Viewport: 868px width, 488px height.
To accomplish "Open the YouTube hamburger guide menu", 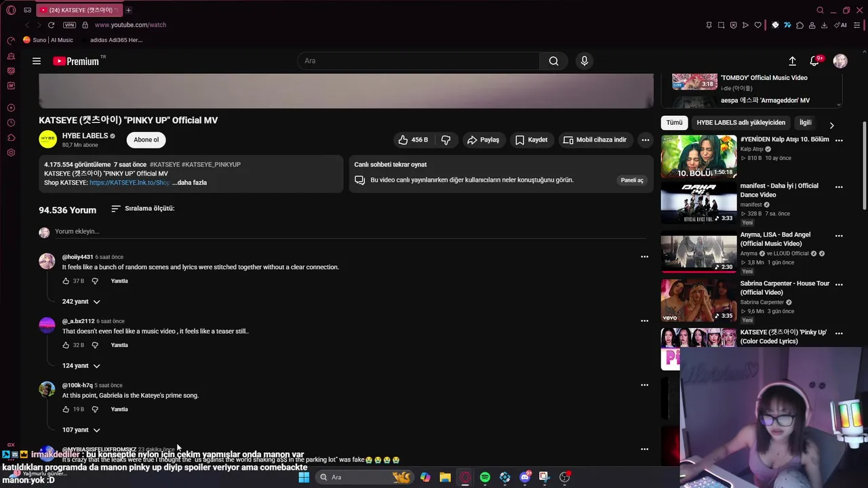I will click(37, 61).
